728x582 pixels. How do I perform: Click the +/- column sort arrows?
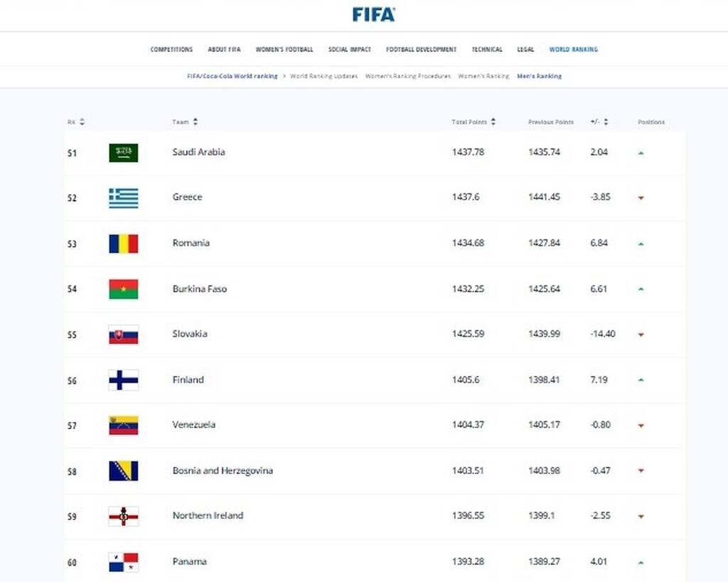click(x=607, y=122)
